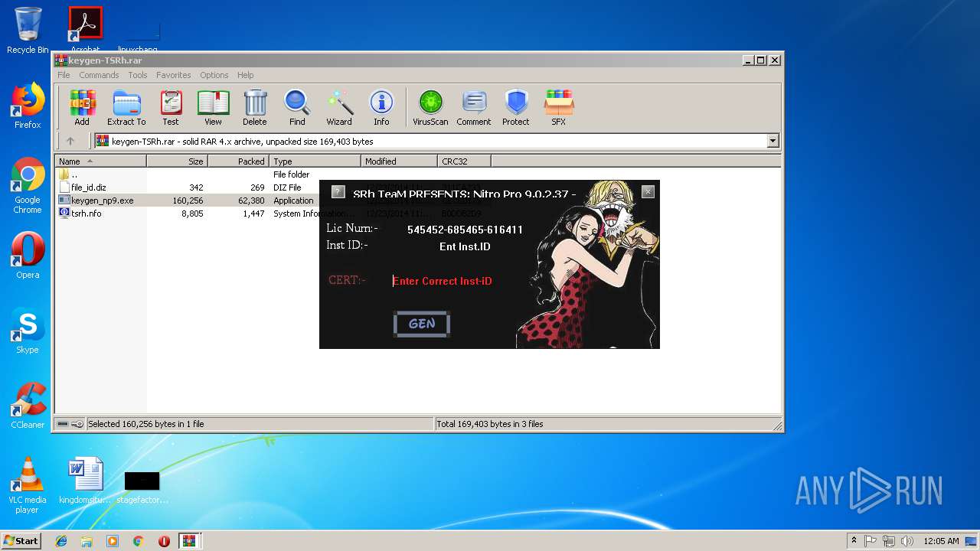
Task: Sort files by Type column
Action: click(x=315, y=161)
